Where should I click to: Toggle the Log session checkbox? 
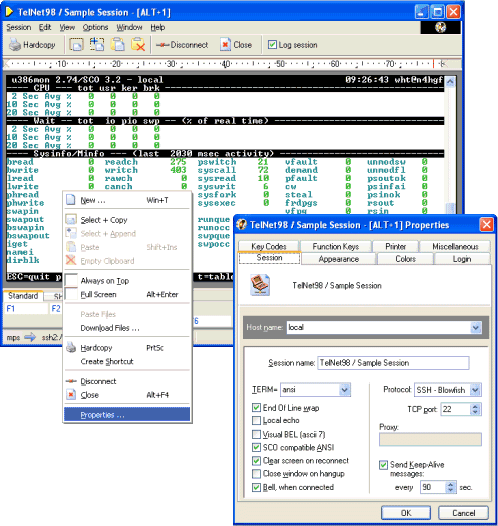tap(272, 45)
